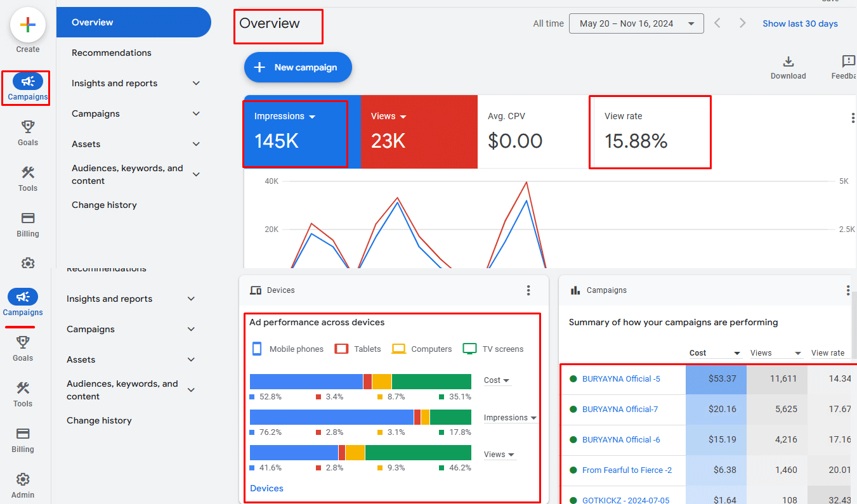Screen dimensions: 857x504
Task: Select the Overview menu item
Action: pyautogui.click(x=134, y=22)
